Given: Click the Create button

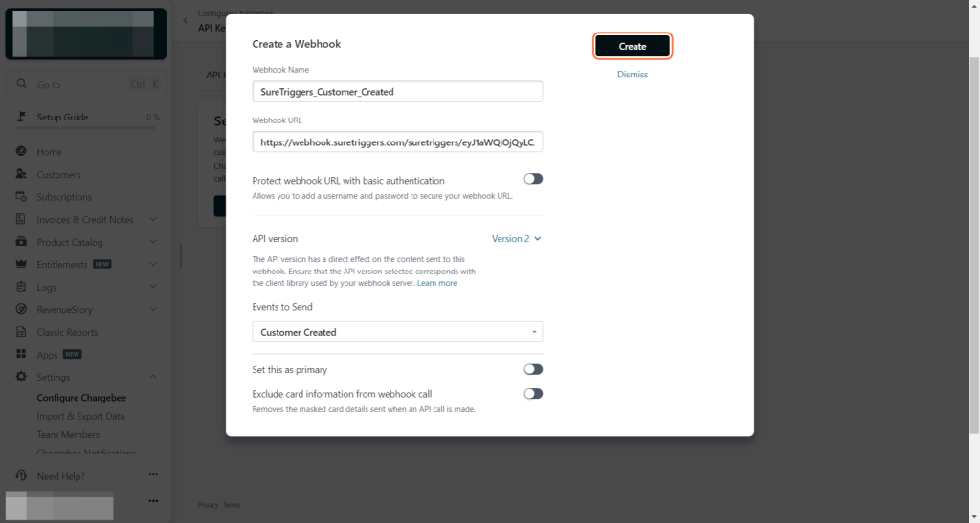Looking at the screenshot, I should point(633,46).
